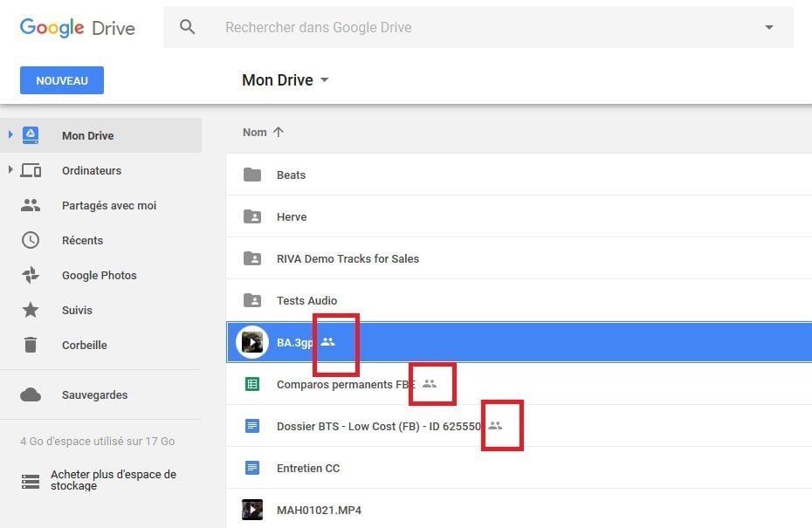Select the MAH01021.MP4 video thumbnail
Screen dimensions: 812x528
coord(252,510)
